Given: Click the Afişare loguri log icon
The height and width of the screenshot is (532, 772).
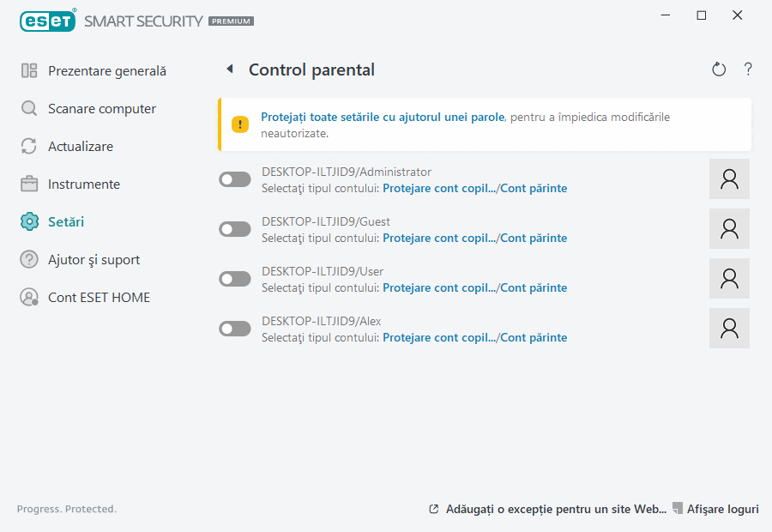Looking at the screenshot, I should pos(677,508).
